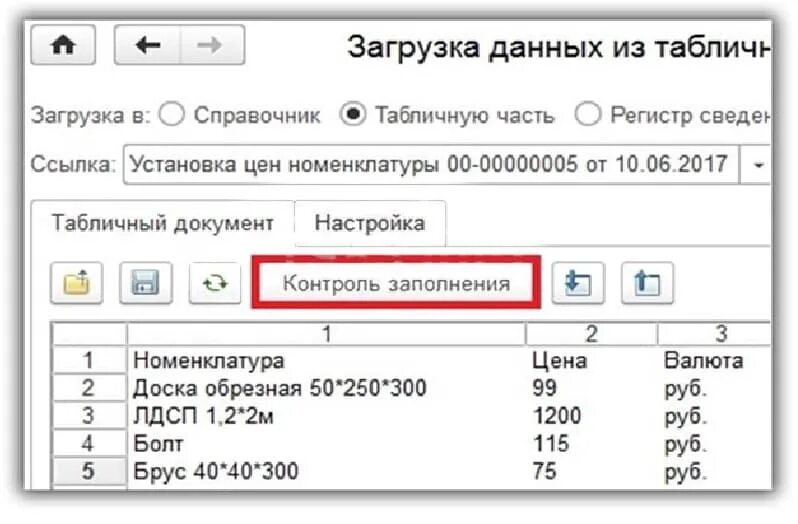This screenshot has height=524, width=798.
Task: Click the forward arrow navigation button
Action: pos(212,45)
